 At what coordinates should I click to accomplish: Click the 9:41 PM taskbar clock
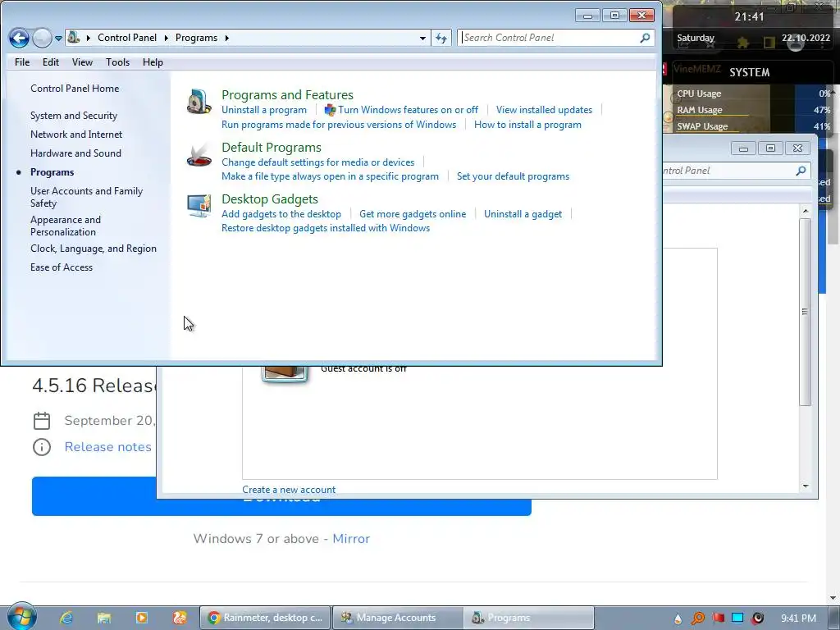[798, 619]
